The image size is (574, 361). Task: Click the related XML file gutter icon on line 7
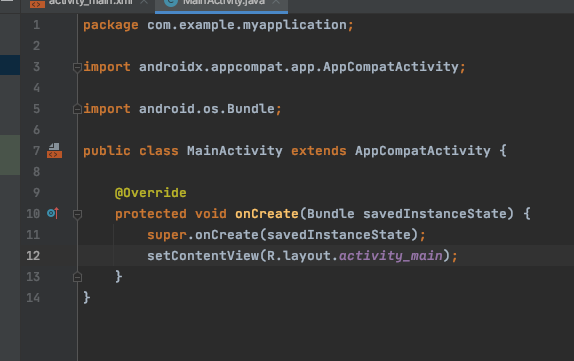[x=55, y=150]
